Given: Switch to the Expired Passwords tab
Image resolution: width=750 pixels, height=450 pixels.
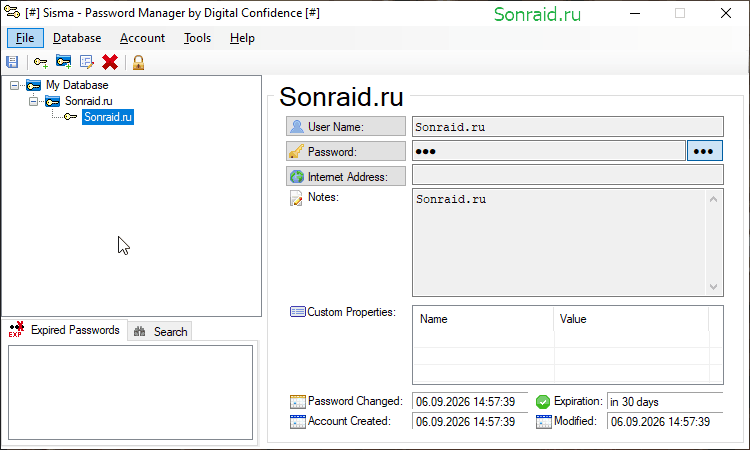Looking at the screenshot, I should (x=65, y=329).
